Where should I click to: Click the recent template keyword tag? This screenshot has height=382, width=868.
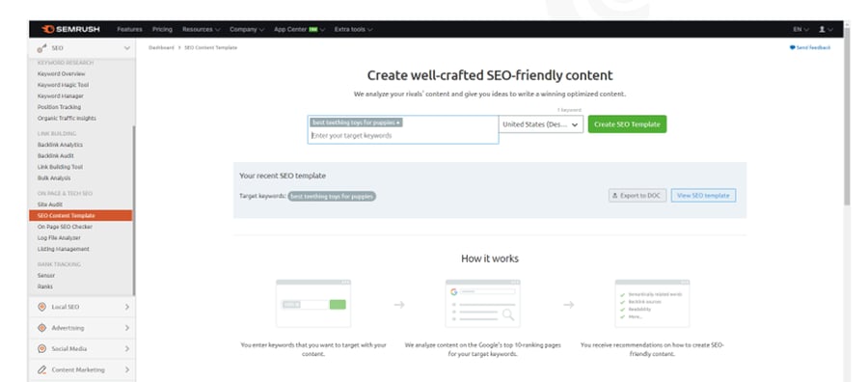[x=332, y=196]
